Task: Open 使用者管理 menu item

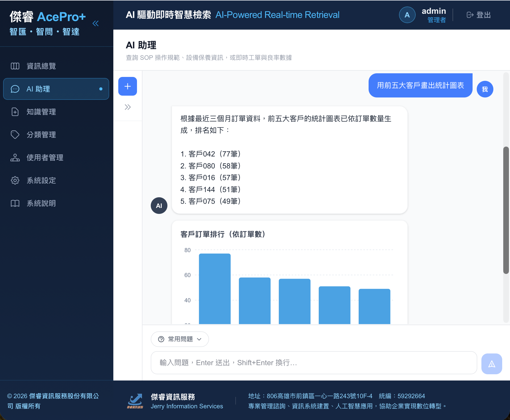Action: point(56,157)
